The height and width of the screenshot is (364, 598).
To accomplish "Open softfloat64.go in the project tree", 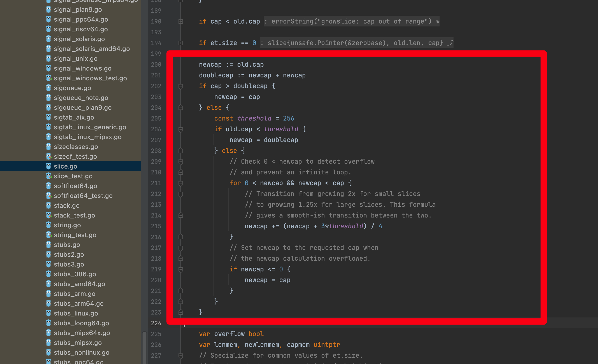I will (75, 186).
